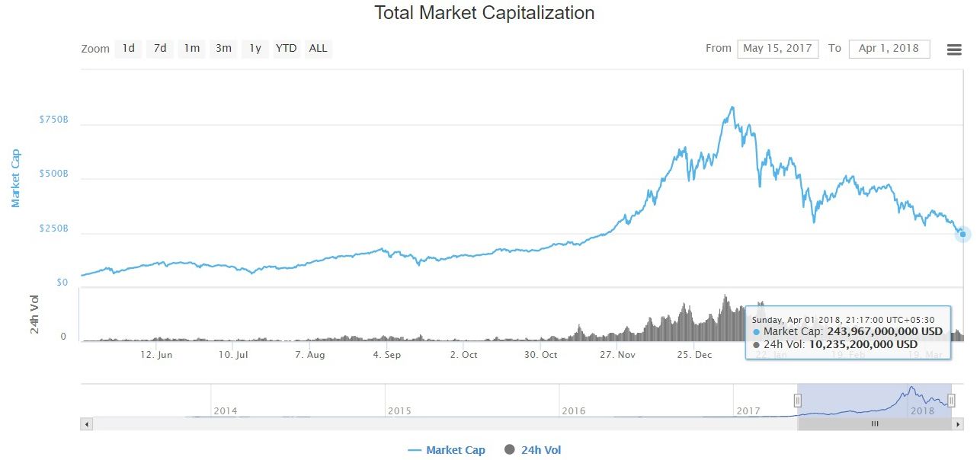This screenshot has height=460, width=980.
Task: Click the navigator's left range handle
Action: 798,401
